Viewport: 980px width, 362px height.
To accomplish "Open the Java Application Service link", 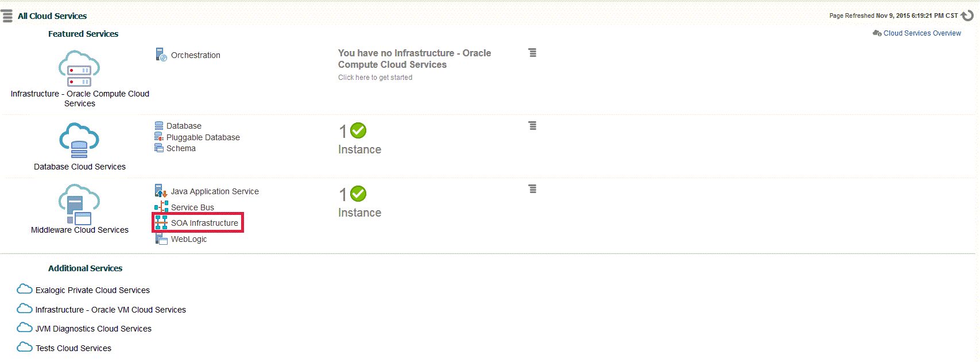I will click(x=215, y=191).
